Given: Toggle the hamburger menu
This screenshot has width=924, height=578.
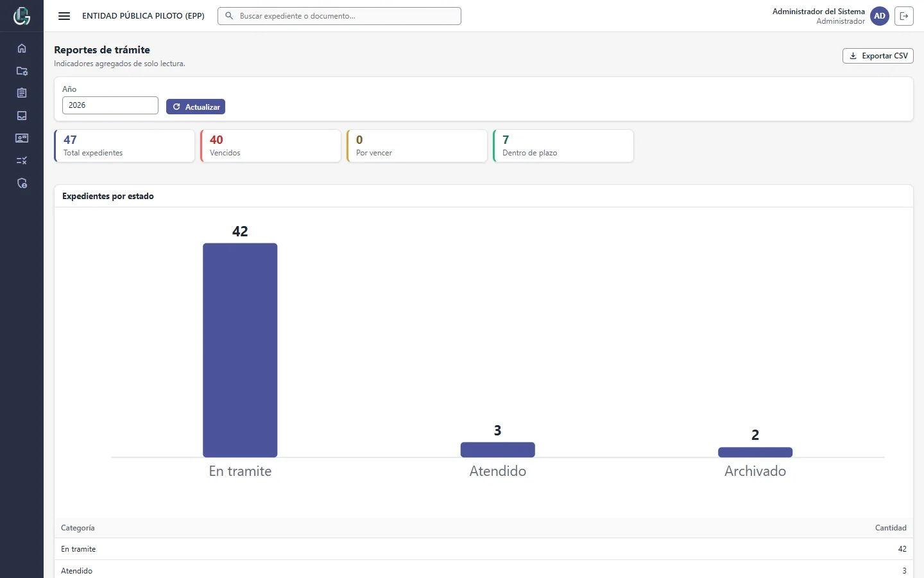Looking at the screenshot, I should (x=64, y=16).
